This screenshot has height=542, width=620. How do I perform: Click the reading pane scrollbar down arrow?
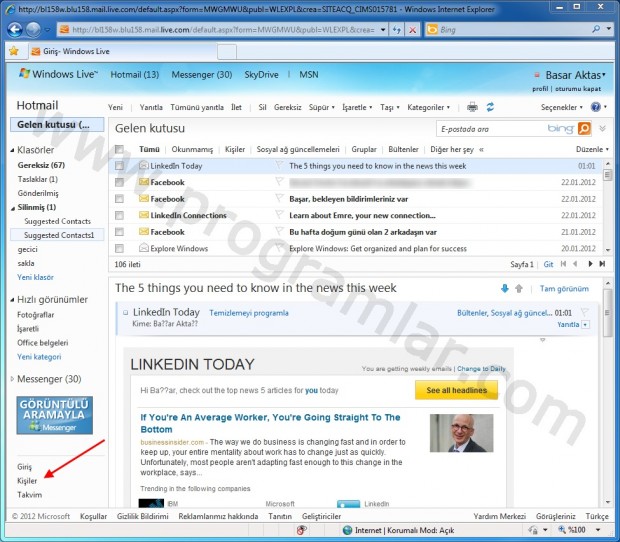tap(608, 502)
